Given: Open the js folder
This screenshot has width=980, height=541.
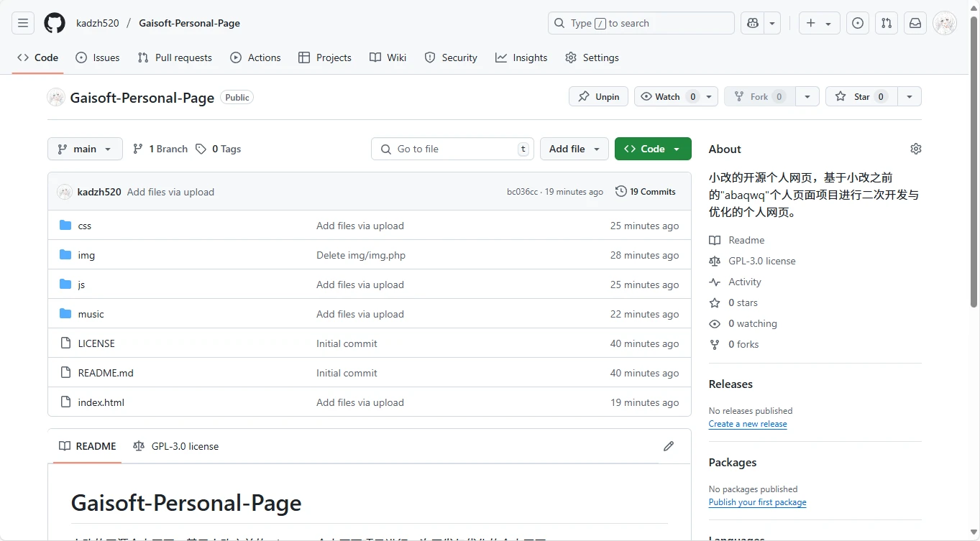Looking at the screenshot, I should pyautogui.click(x=81, y=285).
